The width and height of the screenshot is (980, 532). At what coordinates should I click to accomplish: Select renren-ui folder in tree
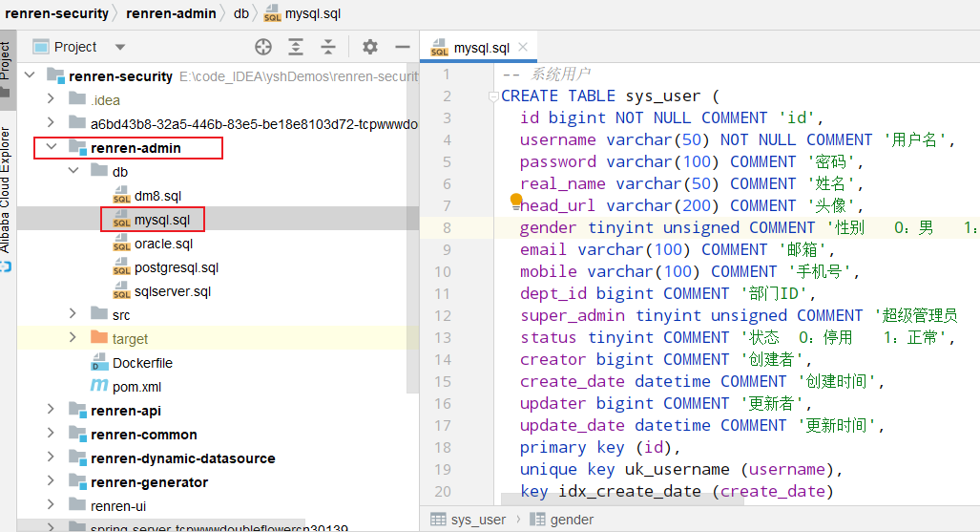point(118,505)
